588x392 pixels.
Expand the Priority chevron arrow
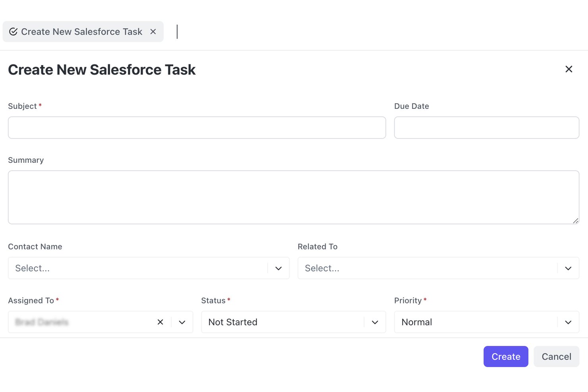tap(568, 322)
